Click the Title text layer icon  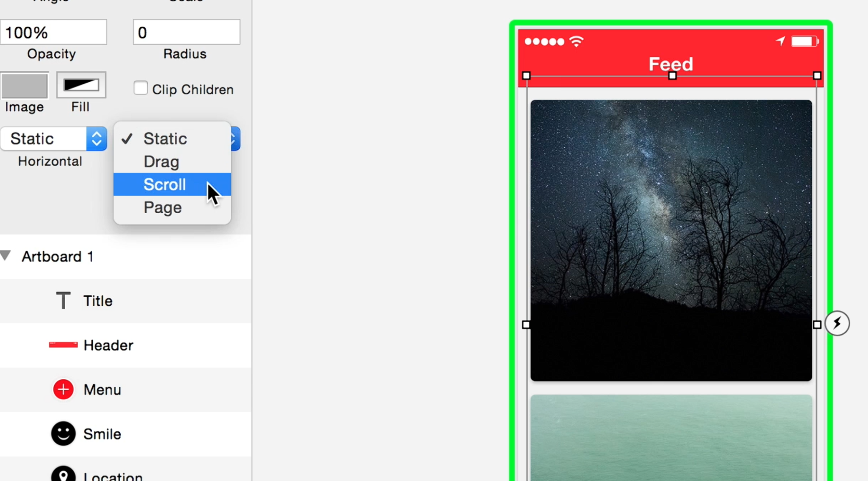pos(63,300)
